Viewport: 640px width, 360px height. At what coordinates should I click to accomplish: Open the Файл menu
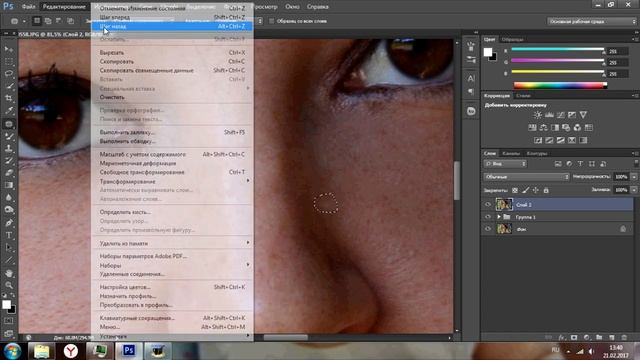[x=28, y=7]
